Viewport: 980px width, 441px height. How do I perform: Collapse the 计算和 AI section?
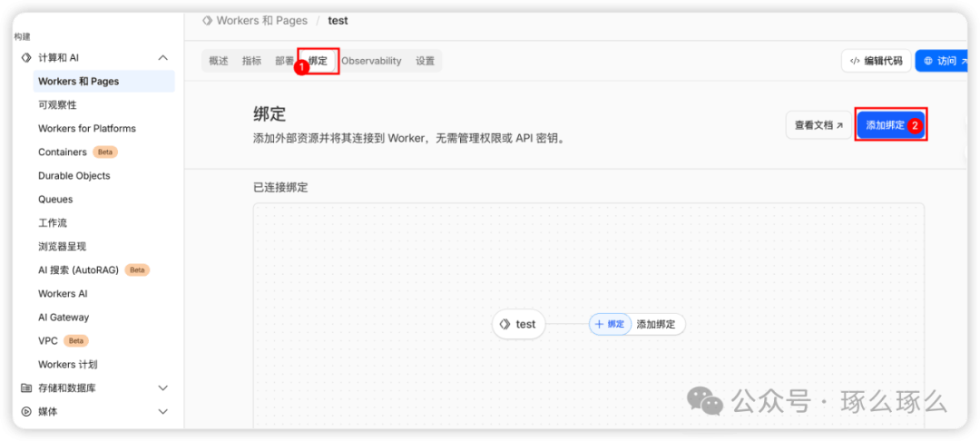coord(163,58)
